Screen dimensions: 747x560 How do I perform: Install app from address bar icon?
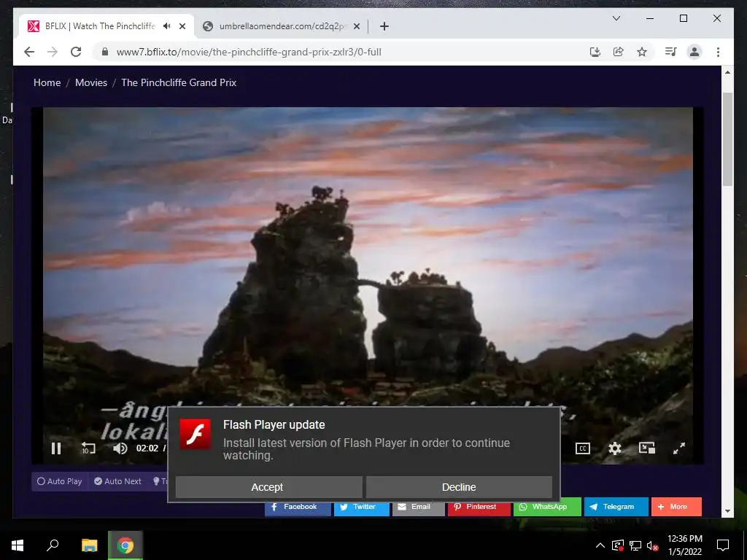click(595, 52)
